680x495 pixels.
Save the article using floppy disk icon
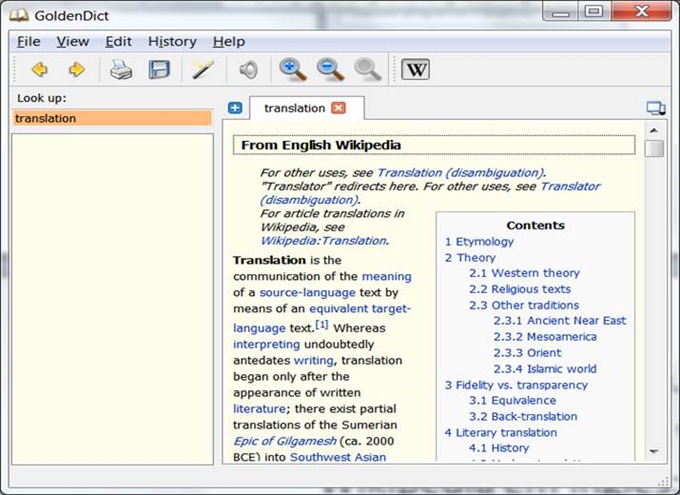(x=159, y=69)
